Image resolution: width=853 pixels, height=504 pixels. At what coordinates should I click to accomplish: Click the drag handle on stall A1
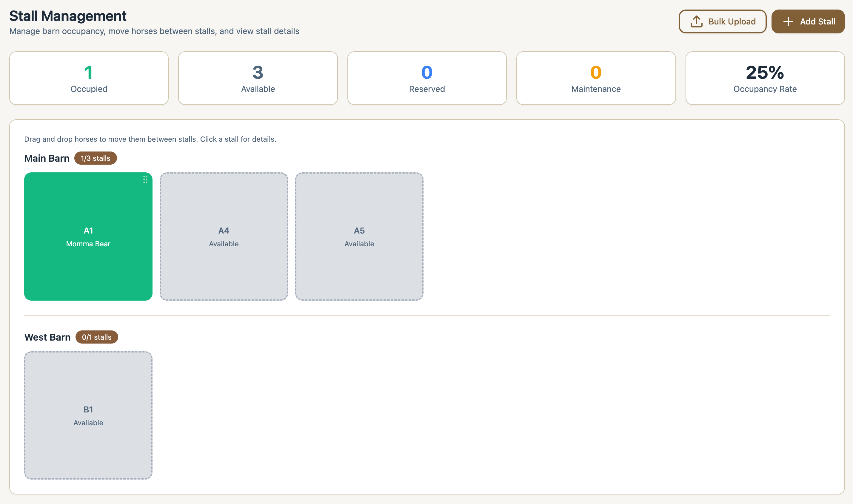click(x=145, y=180)
